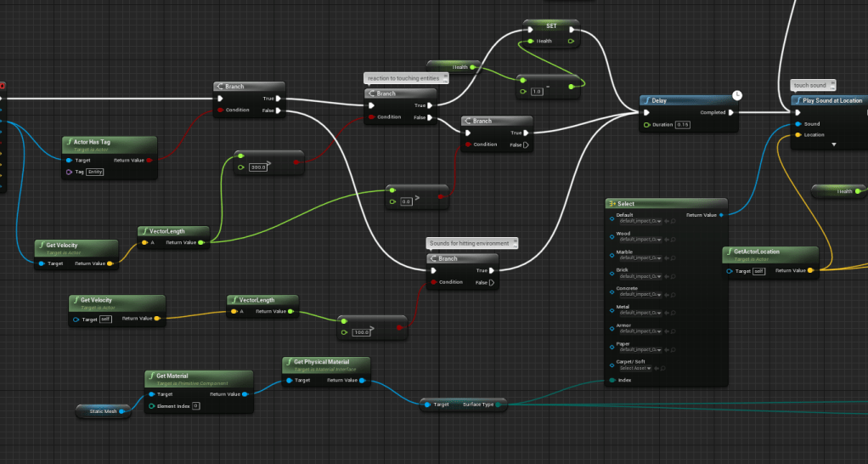Select the SET Health node header
This screenshot has height=464, width=868.
[x=551, y=26]
